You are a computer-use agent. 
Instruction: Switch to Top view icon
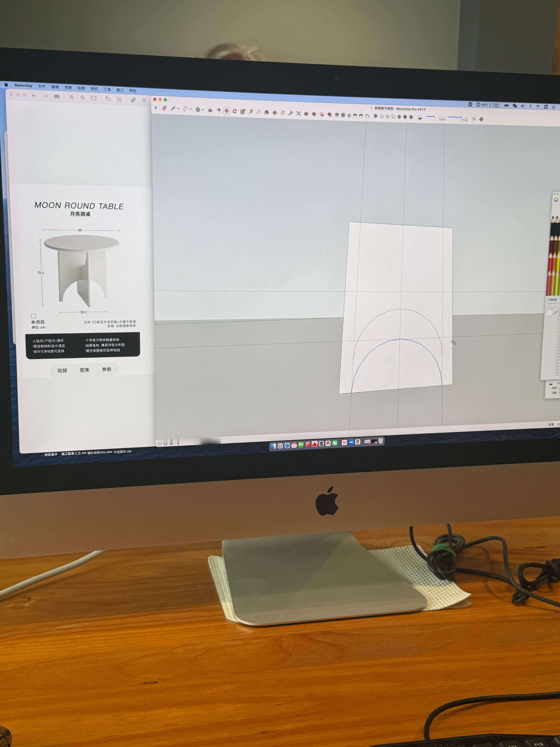(x=343, y=115)
